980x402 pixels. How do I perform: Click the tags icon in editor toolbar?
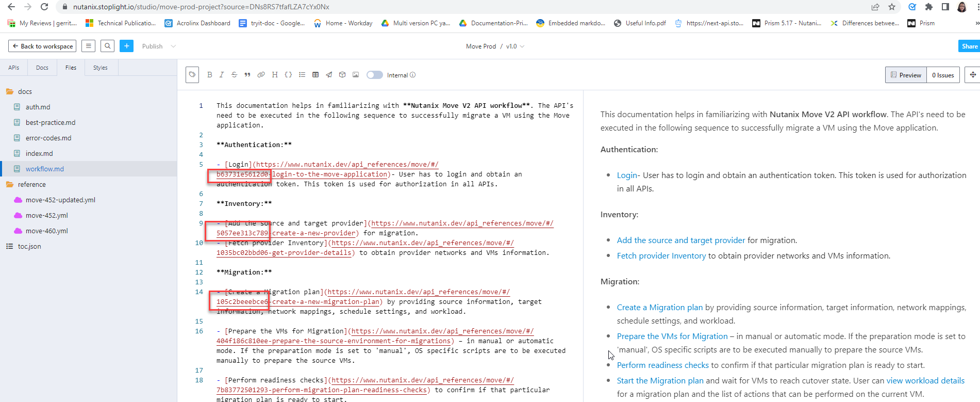pyautogui.click(x=192, y=75)
